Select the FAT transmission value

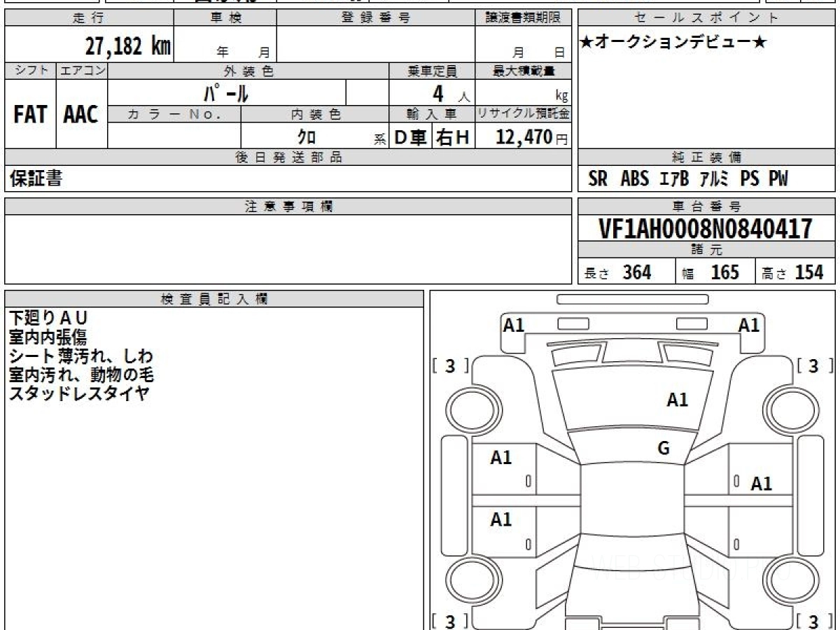pos(30,115)
